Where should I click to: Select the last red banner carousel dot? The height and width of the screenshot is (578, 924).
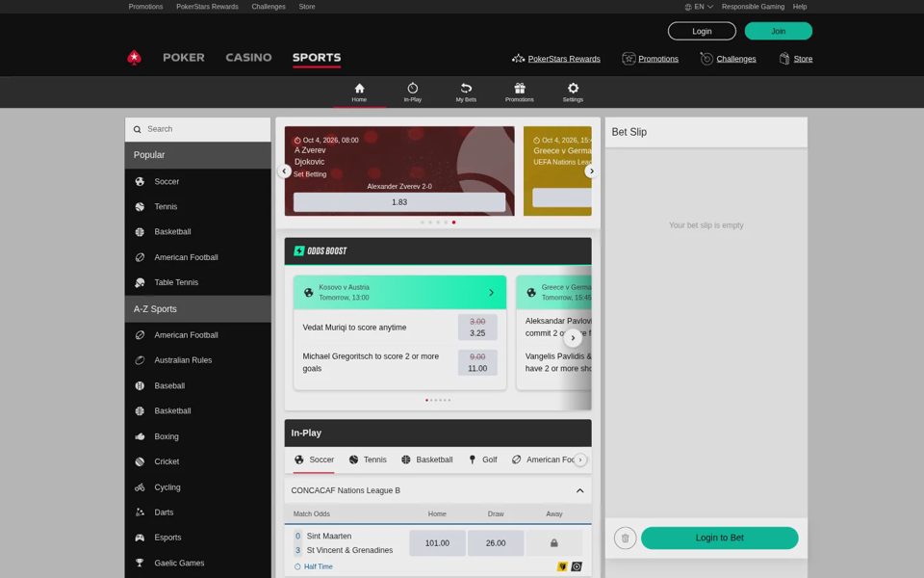pos(453,223)
